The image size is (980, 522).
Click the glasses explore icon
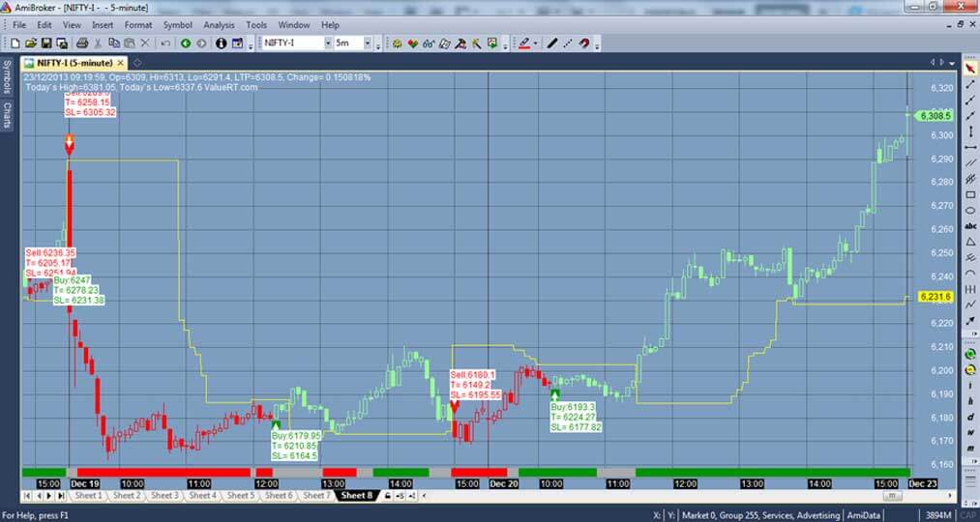[429, 43]
